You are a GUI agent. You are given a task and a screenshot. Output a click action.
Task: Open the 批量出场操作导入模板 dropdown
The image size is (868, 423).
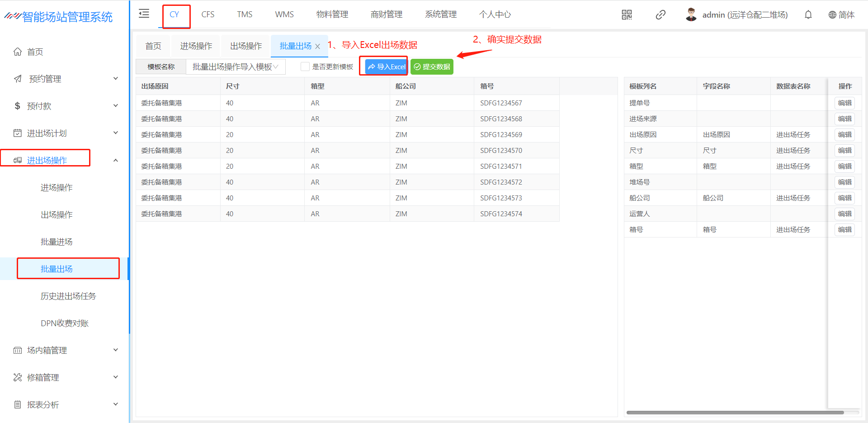pos(235,67)
